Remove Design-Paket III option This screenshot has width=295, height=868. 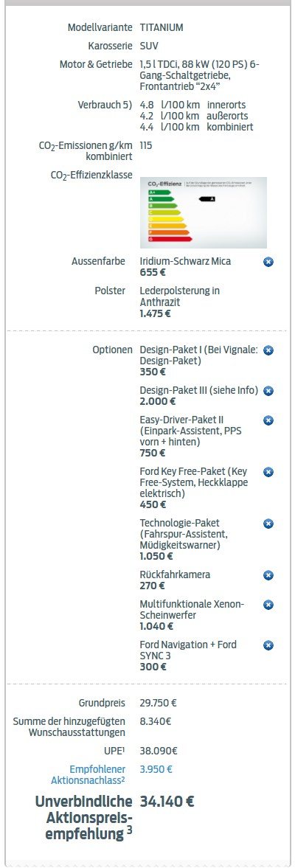pos(268,391)
